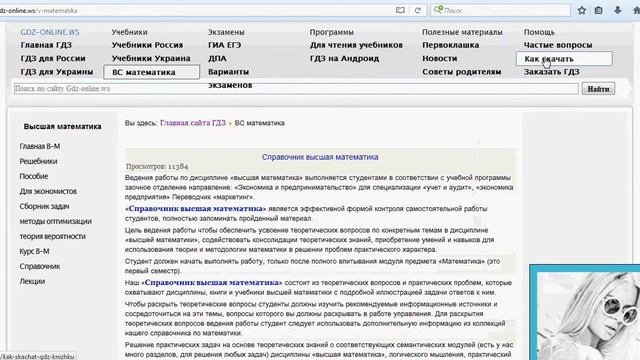Screen dimensions: 640x360
Task: Open the Справочник высшая математика article title
Action: (x=320, y=157)
